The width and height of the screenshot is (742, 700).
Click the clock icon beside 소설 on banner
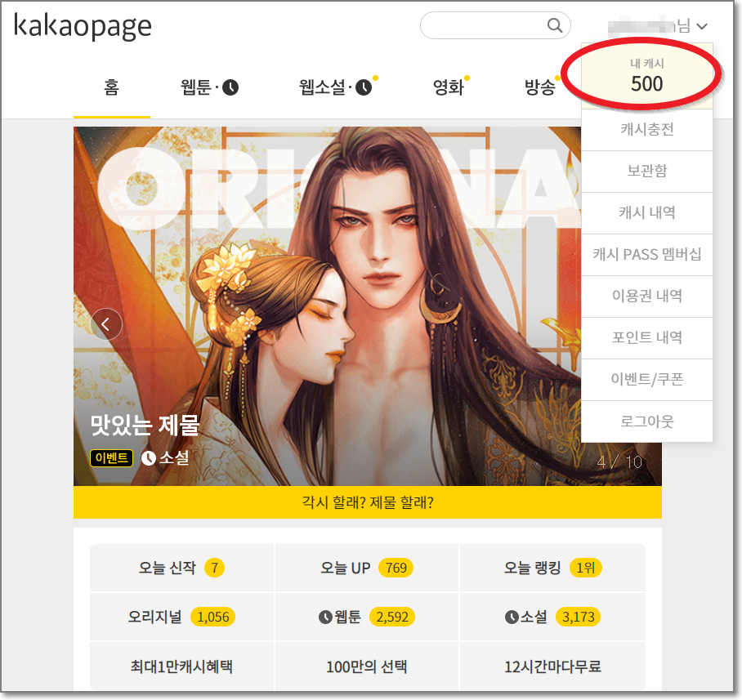pos(149,458)
